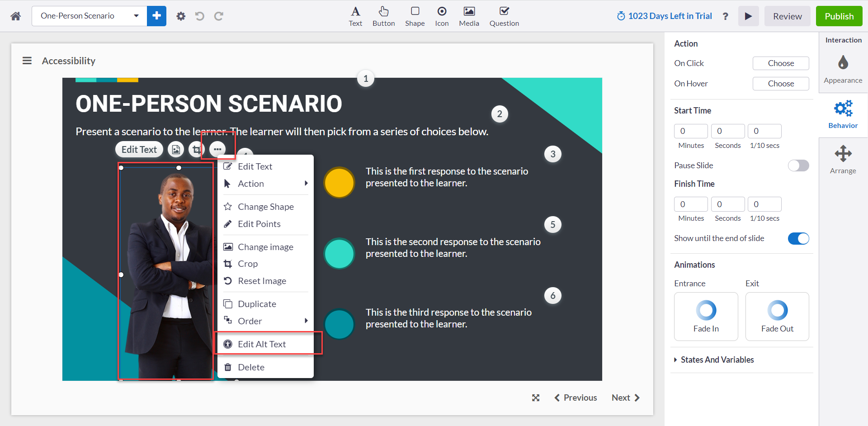This screenshot has width=868, height=426.
Task: Choose an On Hover action
Action: (x=781, y=84)
